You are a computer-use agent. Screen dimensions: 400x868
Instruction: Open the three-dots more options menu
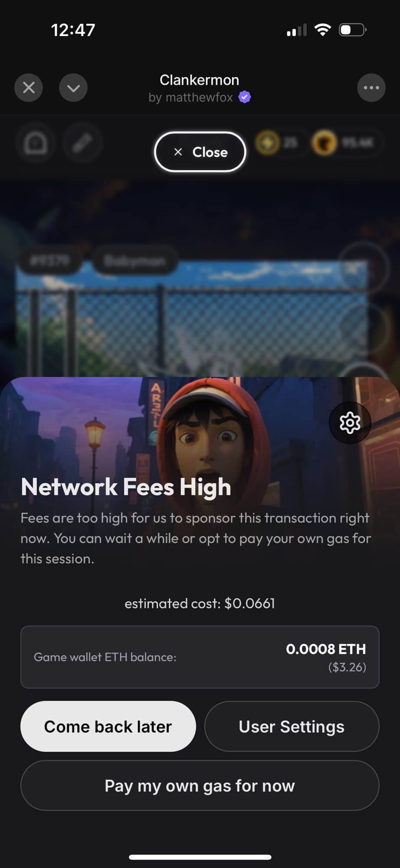pos(371,88)
